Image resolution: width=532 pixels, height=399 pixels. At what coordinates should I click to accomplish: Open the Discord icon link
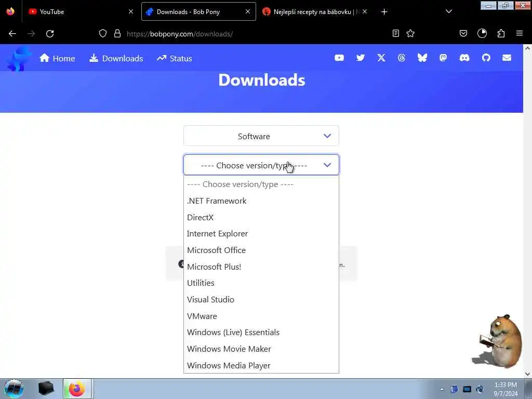(x=464, y=58)
